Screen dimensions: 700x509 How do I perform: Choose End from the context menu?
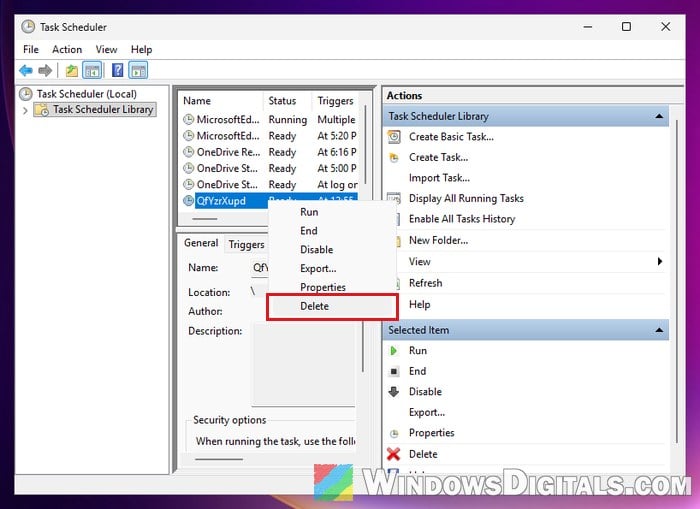(x=332, y=231)
